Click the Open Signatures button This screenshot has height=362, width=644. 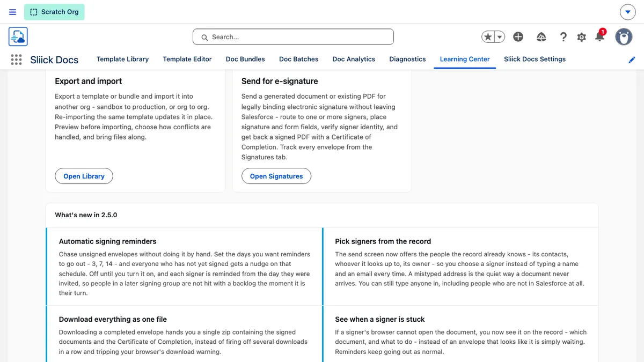pos(276,176)
